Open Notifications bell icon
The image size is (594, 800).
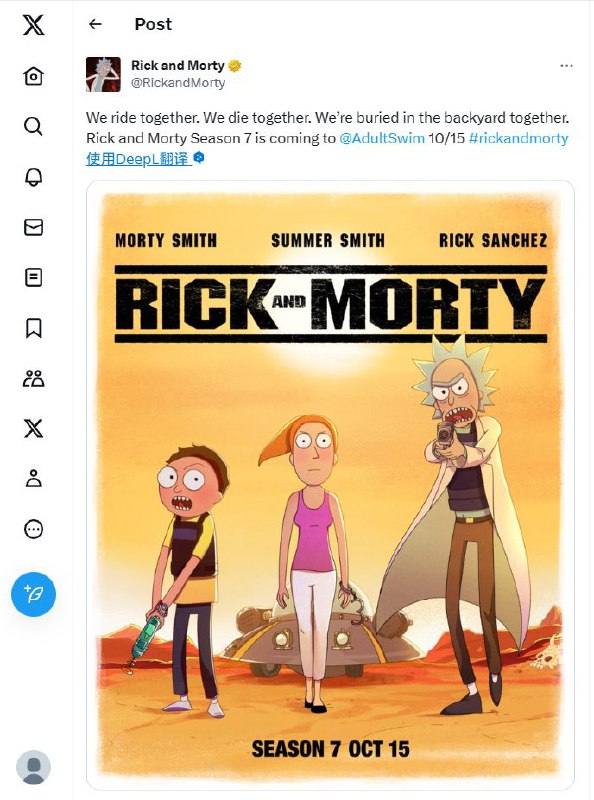[x=34, y=177]
